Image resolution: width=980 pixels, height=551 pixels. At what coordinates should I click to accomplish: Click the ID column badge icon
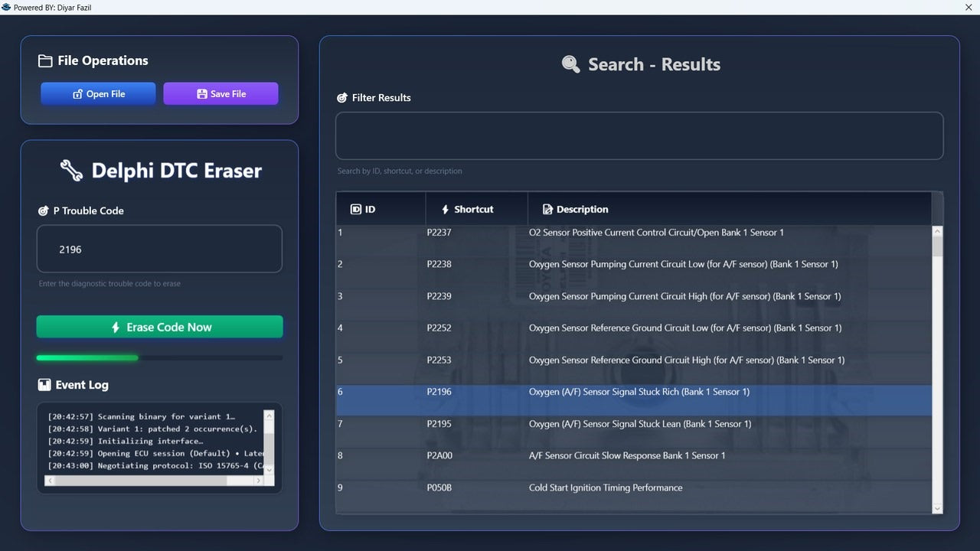coord(356,210)
